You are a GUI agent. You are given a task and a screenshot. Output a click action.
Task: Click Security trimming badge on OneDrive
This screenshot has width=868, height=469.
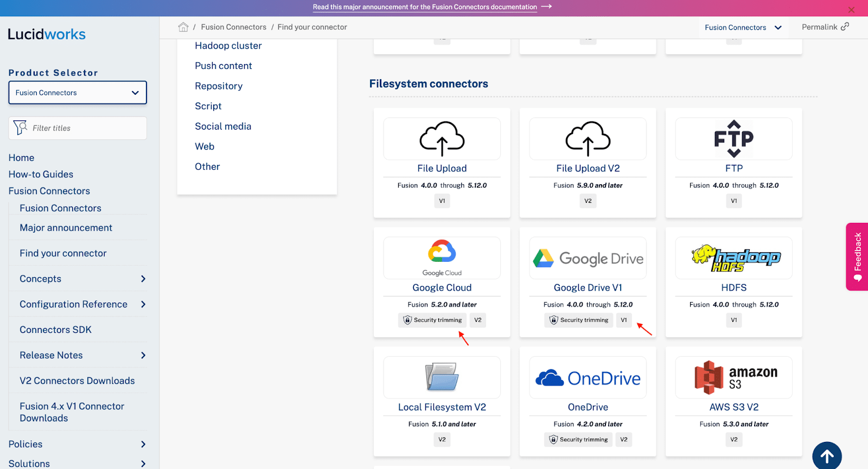click(x=578, y=439)
